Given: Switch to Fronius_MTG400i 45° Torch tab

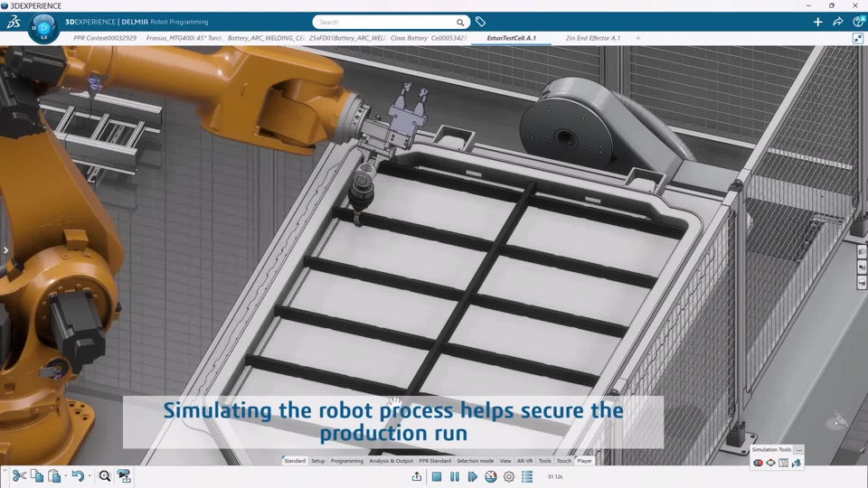Looking at the screenshot, I should point(184,38).
